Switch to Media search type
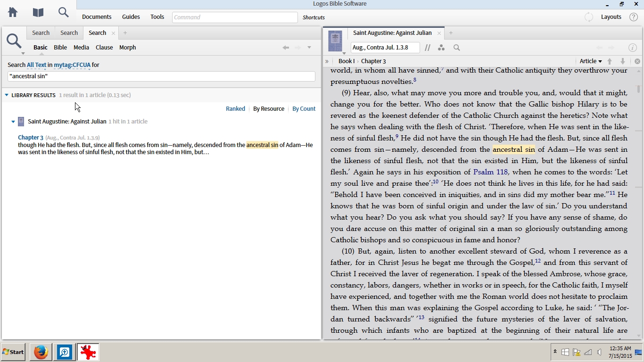The height and width of the screenshot is (362, 644). [x=81, y=48]
